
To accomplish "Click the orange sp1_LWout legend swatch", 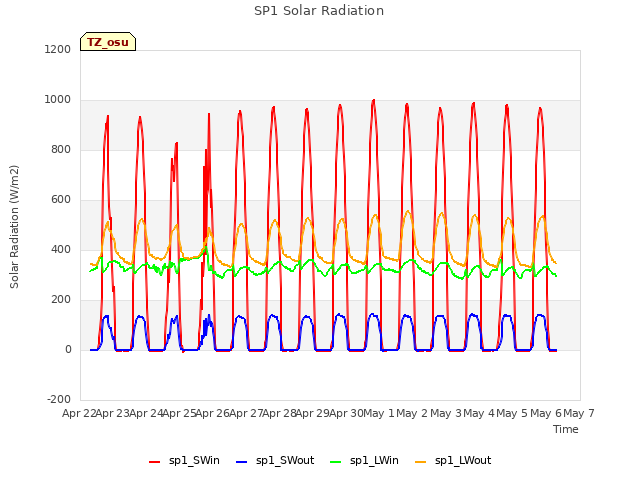I will 420,462.
